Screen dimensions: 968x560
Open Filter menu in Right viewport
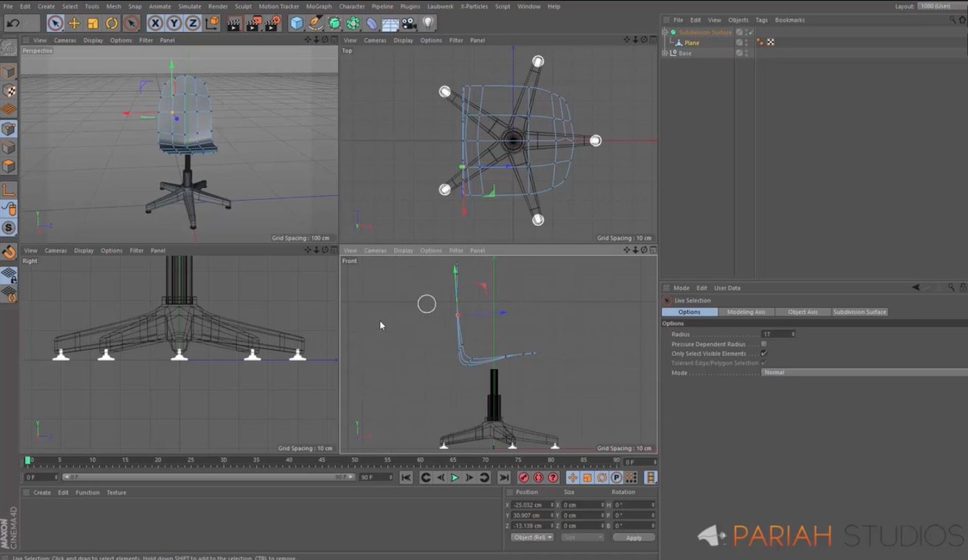[x=137, y=251]
